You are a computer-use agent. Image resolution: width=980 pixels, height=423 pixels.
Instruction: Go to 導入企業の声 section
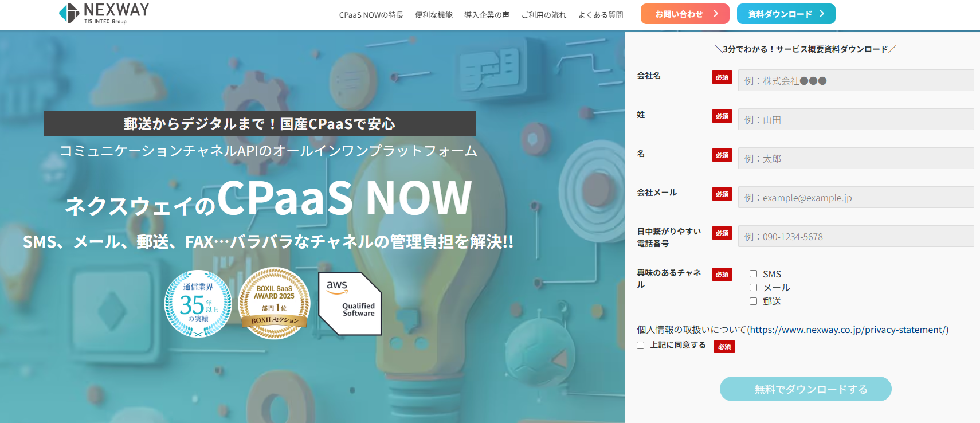pos(487,15)
